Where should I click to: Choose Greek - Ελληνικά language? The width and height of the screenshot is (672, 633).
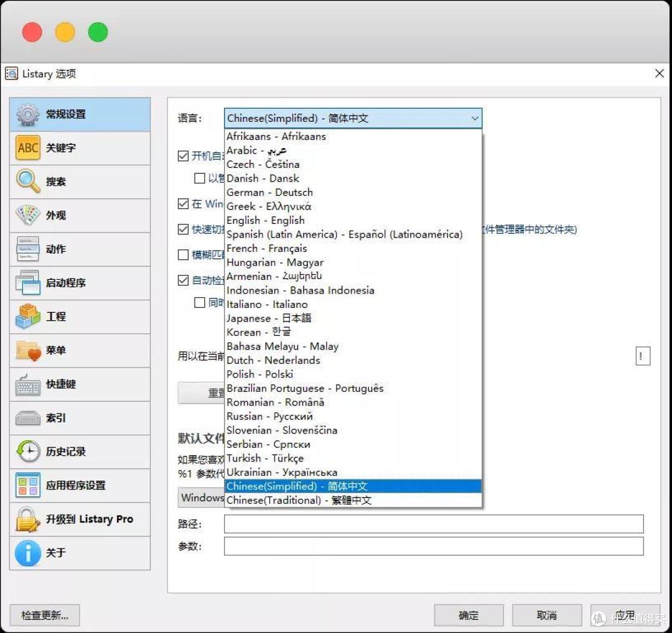pyautogui.click(x=353, y=206)
